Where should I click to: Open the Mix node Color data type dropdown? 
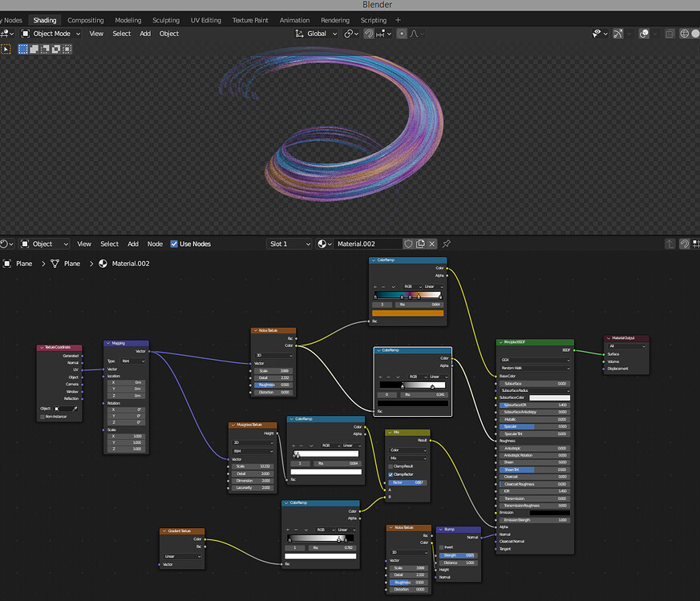(x=408, y=450)
